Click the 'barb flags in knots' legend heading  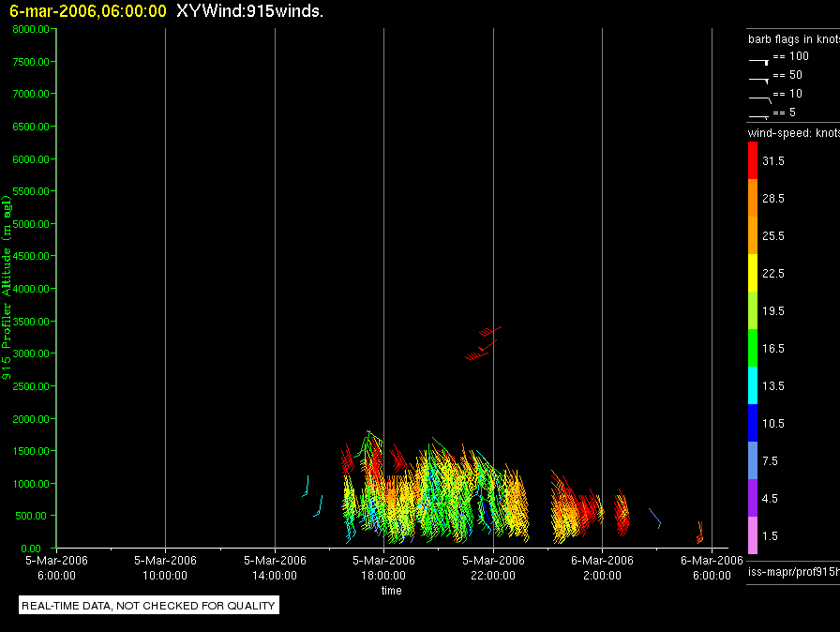coord(794,39)
